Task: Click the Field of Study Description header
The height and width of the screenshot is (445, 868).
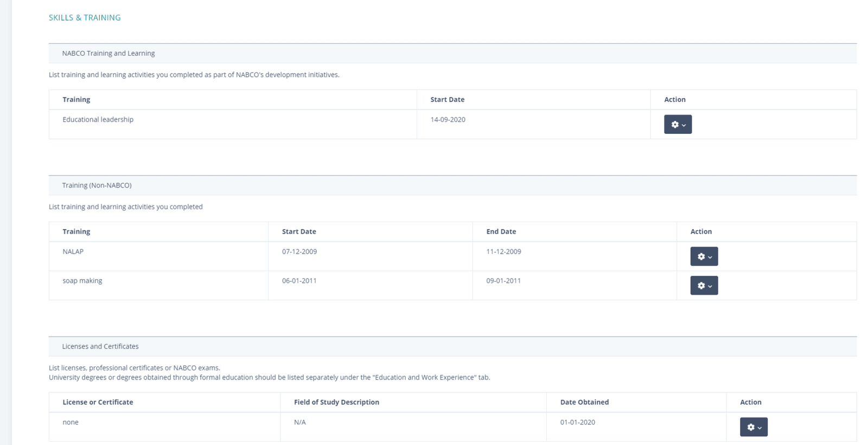Action: click(336, 402)
